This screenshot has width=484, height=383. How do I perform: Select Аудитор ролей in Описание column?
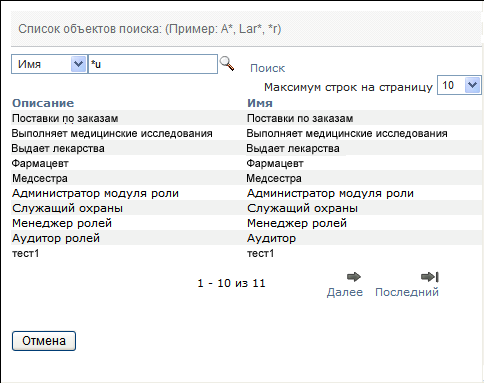[56, 238]
